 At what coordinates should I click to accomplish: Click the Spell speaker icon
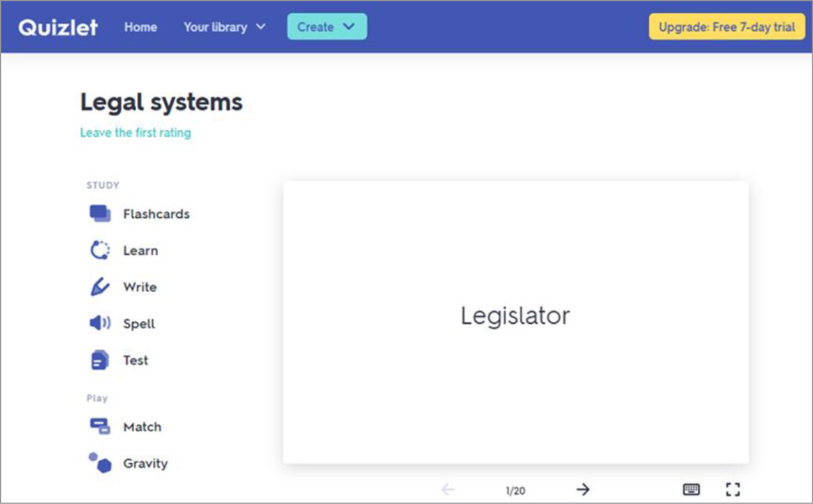(100, 323)
